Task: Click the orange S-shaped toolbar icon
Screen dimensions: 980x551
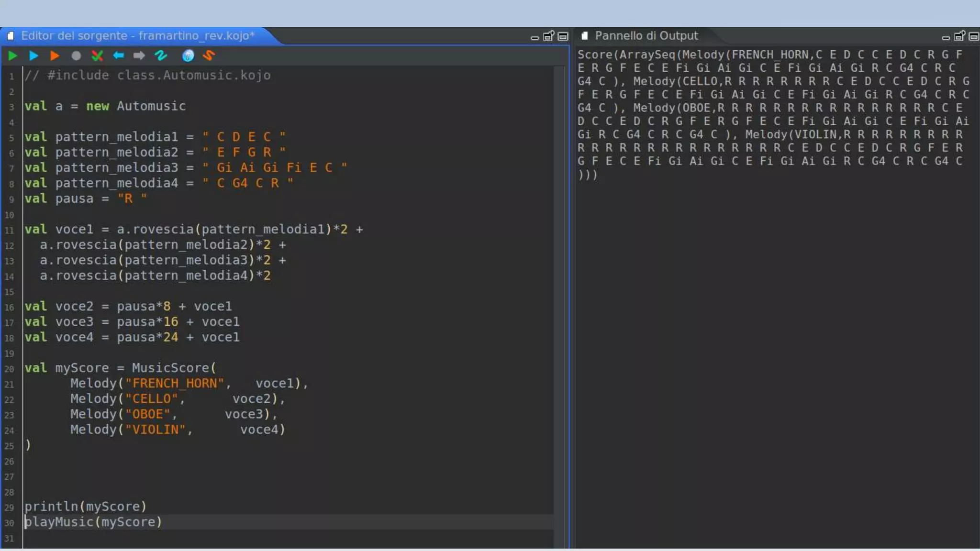Action: [x=209, y=56]
